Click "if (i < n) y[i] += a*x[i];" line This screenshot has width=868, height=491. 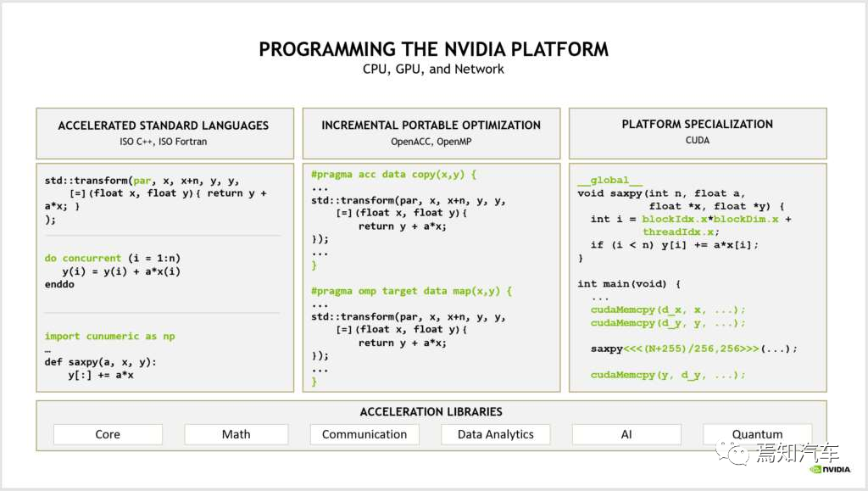(x=675, y=245)
